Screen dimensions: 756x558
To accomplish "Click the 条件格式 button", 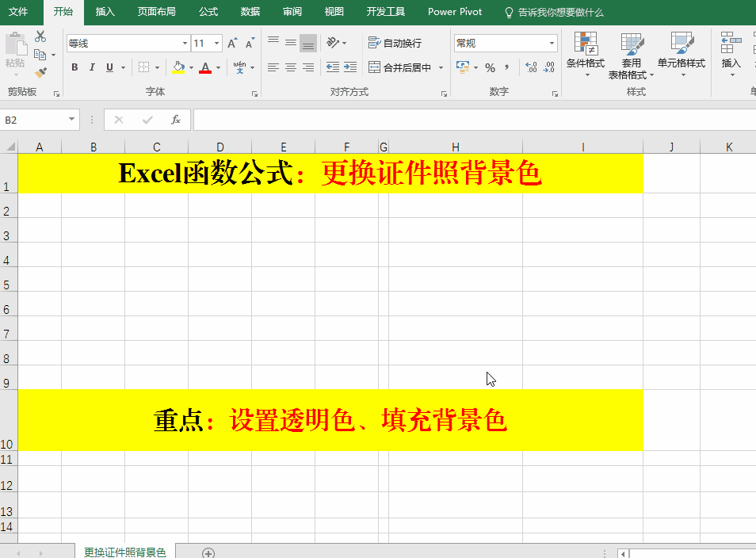I will click(x=586, y=55).
